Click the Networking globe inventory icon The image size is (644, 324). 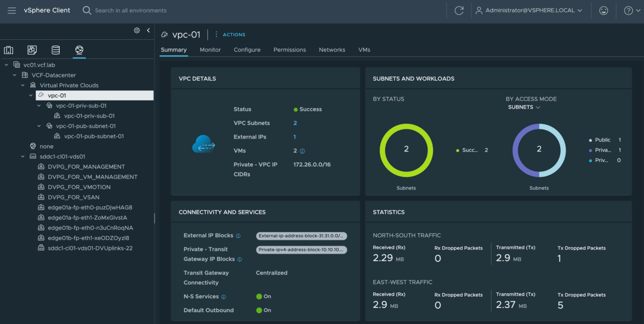pyautogui.click(x=79, y=49)
